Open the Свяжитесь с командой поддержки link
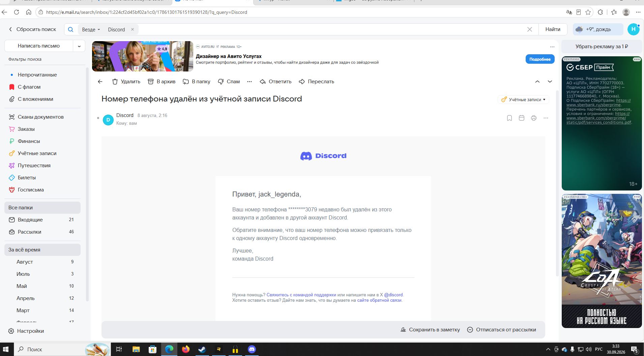Image resolution: width=644 pixels, height=356 pixels. point(301,295)
